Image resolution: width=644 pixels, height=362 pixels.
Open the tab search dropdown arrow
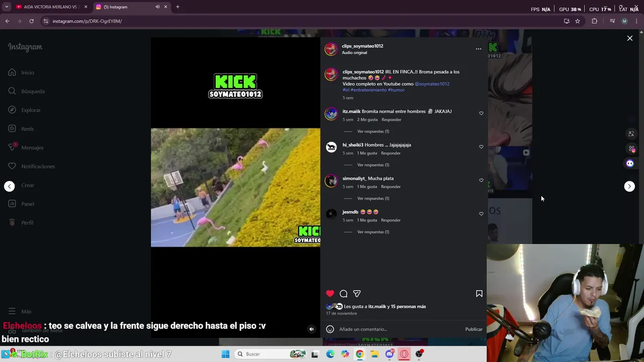[x=6, y=7]
